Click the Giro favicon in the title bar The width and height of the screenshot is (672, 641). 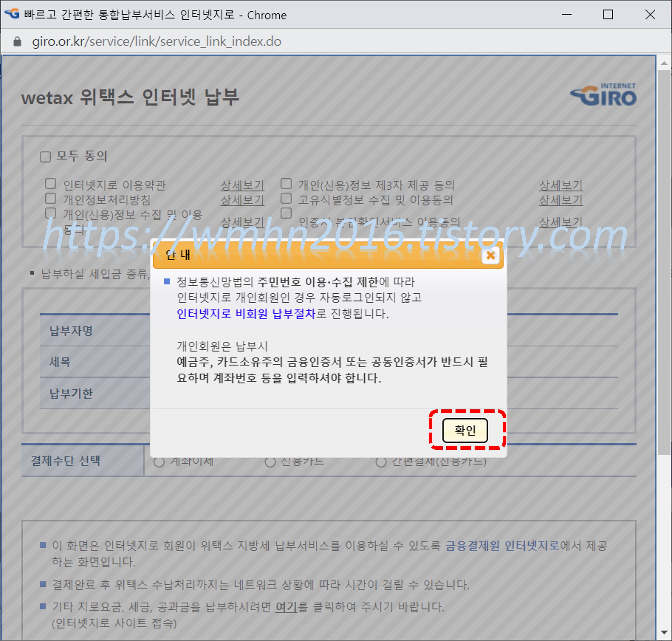12,14
